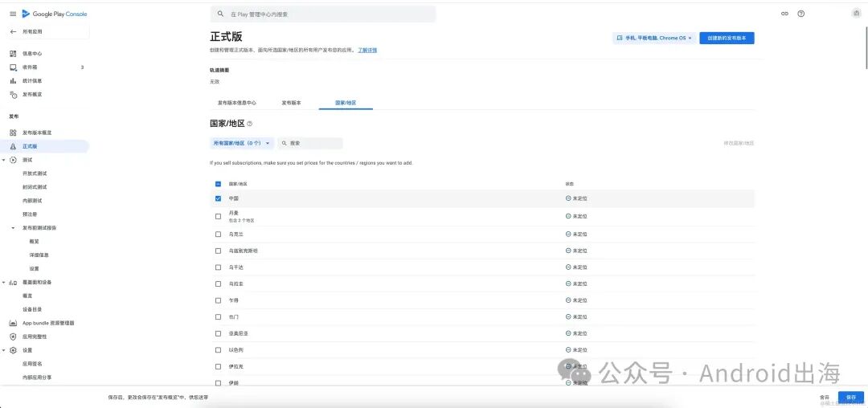868x408 pixels.
Task: Click the 测试 circular play icon
Action: (x=14, y=160)
